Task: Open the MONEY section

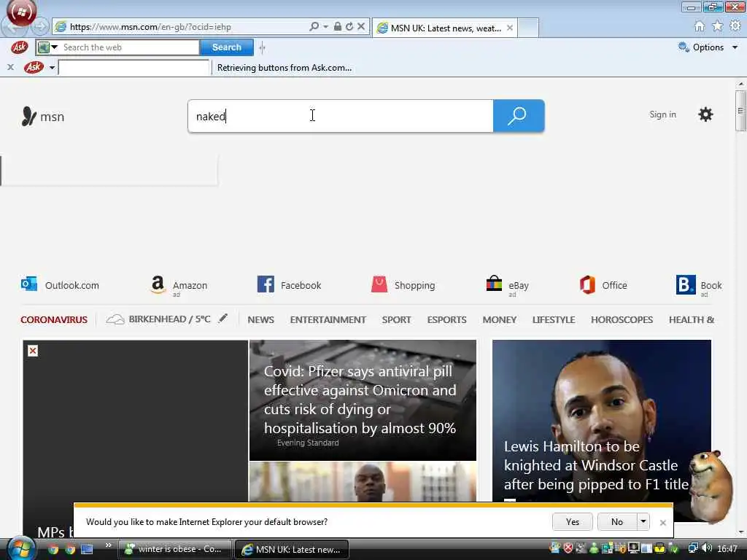Action: (x=499, y=319)
